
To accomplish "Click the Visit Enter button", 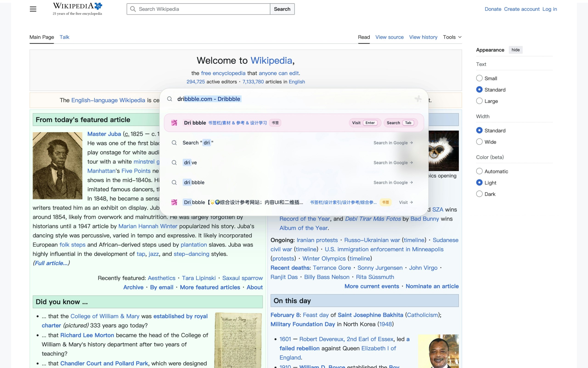I will coord(365,123).
